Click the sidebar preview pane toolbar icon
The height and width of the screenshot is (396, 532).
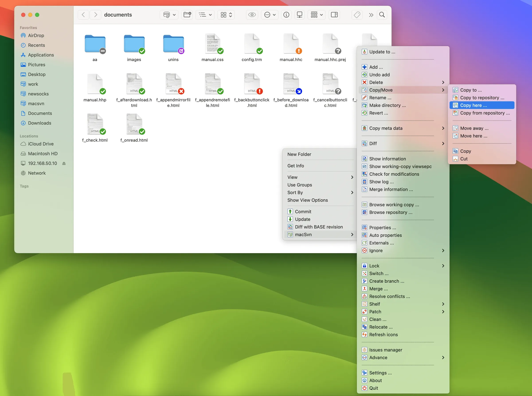[334, 15]
